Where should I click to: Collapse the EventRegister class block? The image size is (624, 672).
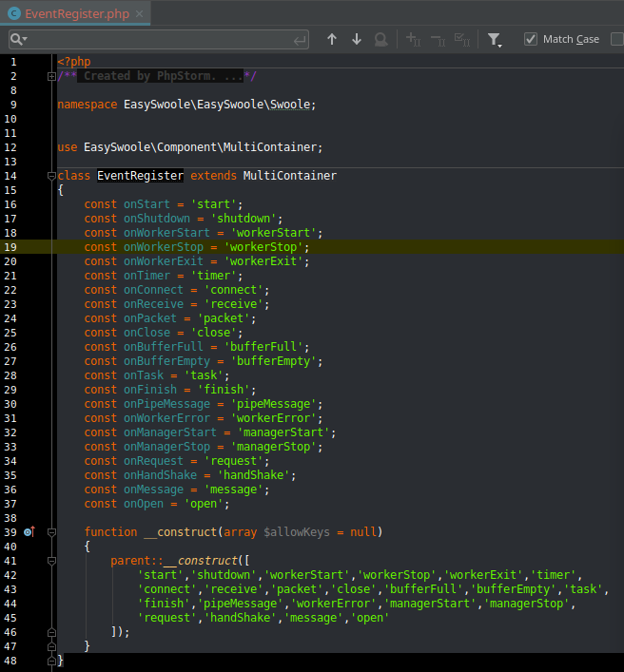pyautogui.click(x=50, y=176)
